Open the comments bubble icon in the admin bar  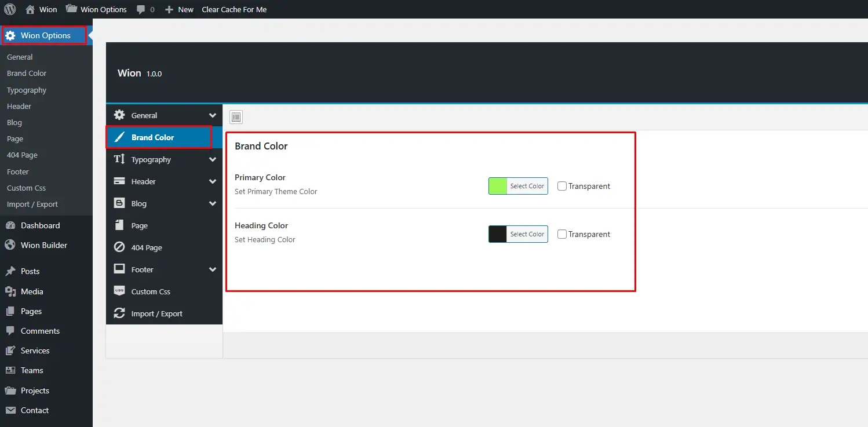point(141,10)
